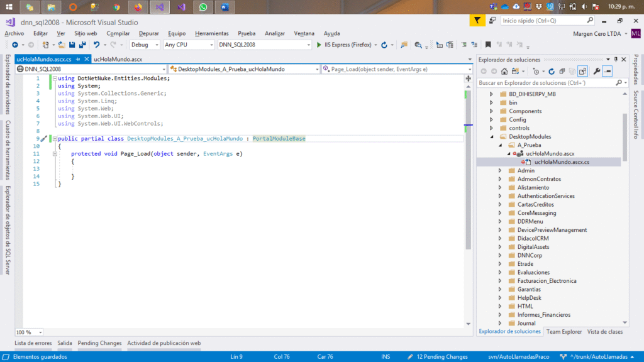Click the Sync with Active Document icon
Screen dimensions: 644x362
516,72
